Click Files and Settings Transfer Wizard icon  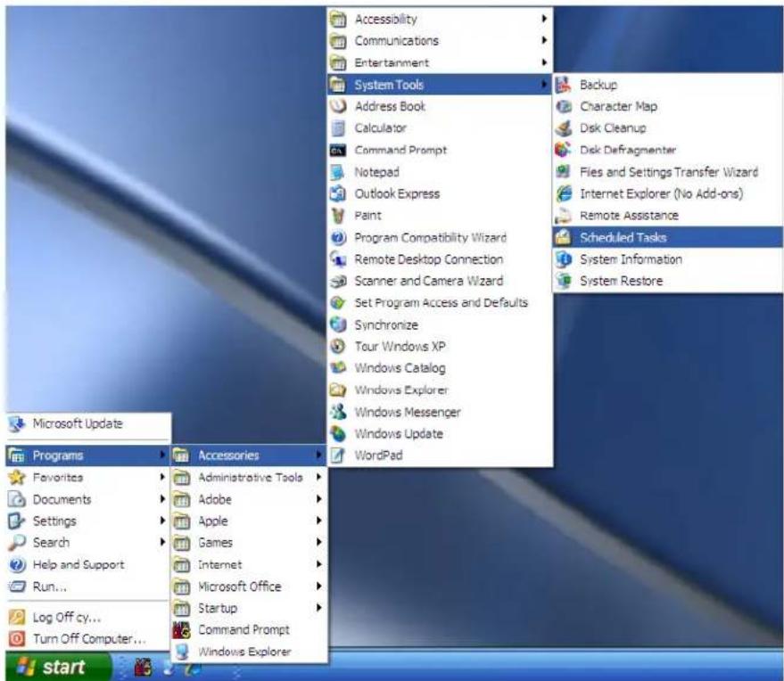tap(564, 172)
